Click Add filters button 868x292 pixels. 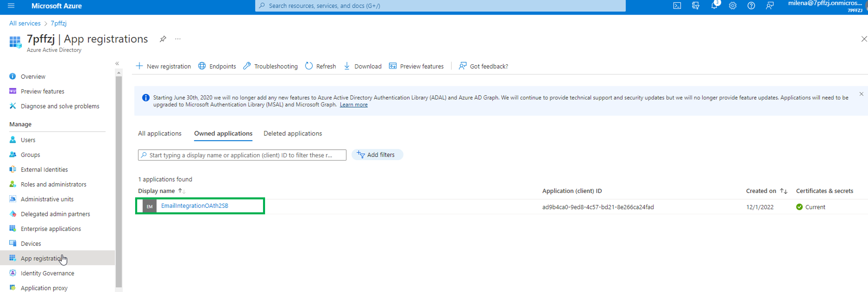click(x=377, y=154)
